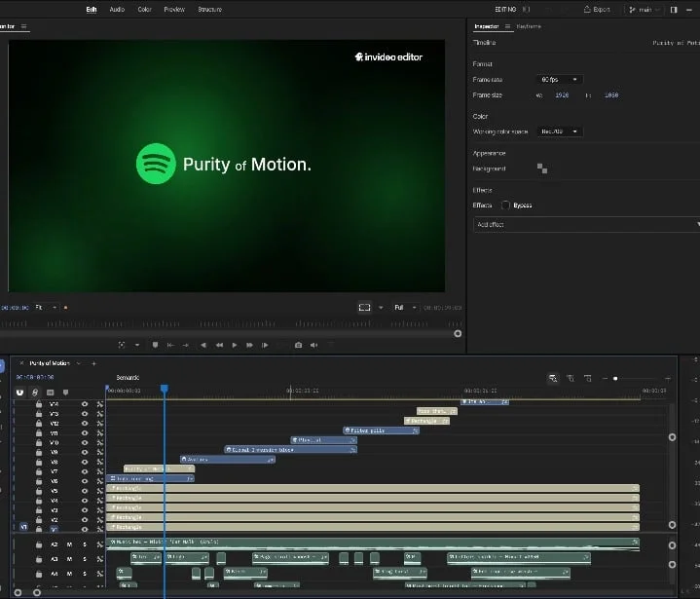Click the thumbnail view icon beside the link icon

(x=50, y=393)
